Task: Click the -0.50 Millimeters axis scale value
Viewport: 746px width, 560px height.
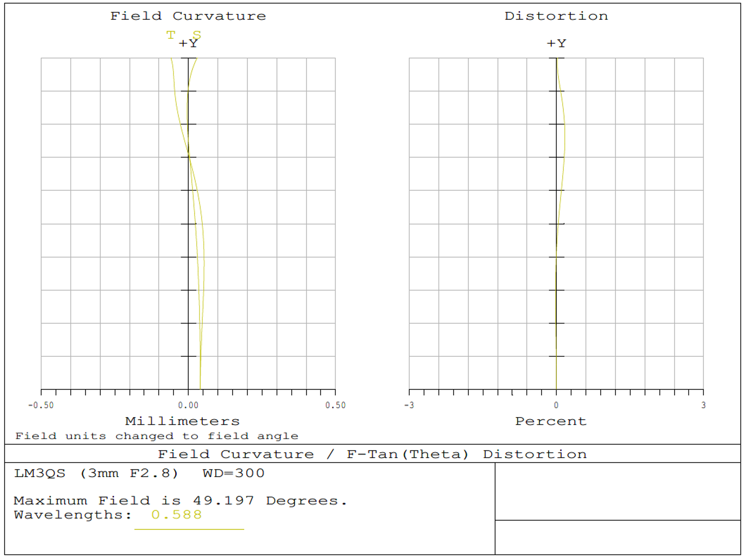Action: (41, 405)
